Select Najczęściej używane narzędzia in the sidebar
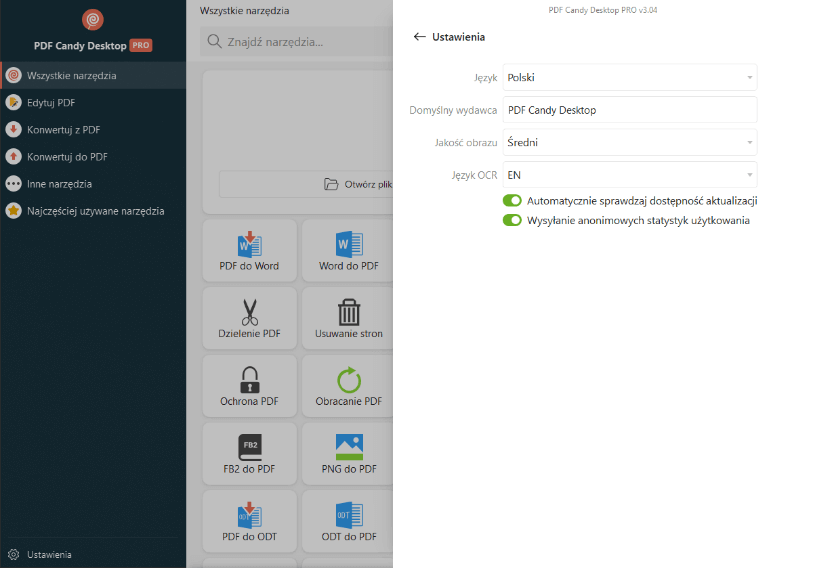 pos(93,211)
